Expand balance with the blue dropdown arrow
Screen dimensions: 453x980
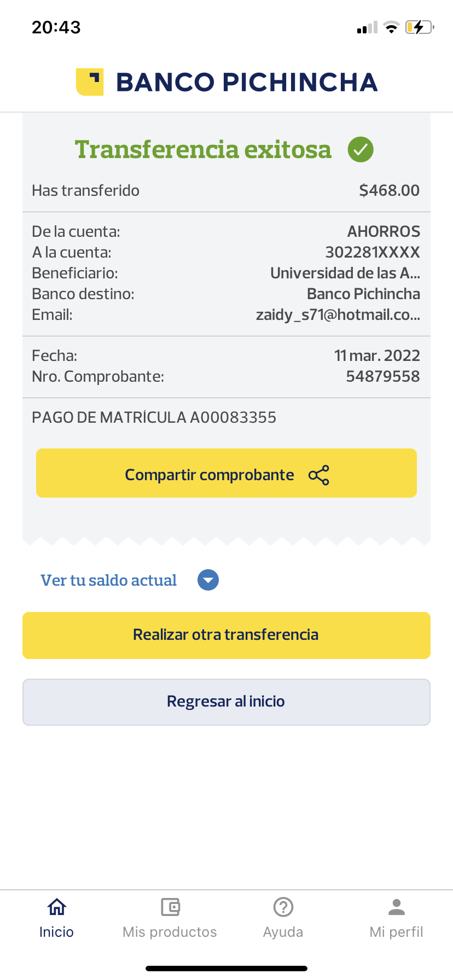(208, 580)
